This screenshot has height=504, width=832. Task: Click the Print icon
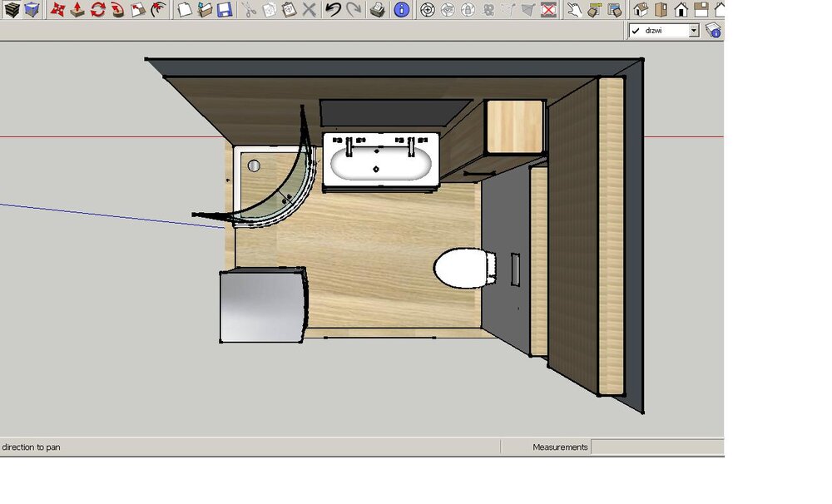pyautogui.click(x=377, y=10)
